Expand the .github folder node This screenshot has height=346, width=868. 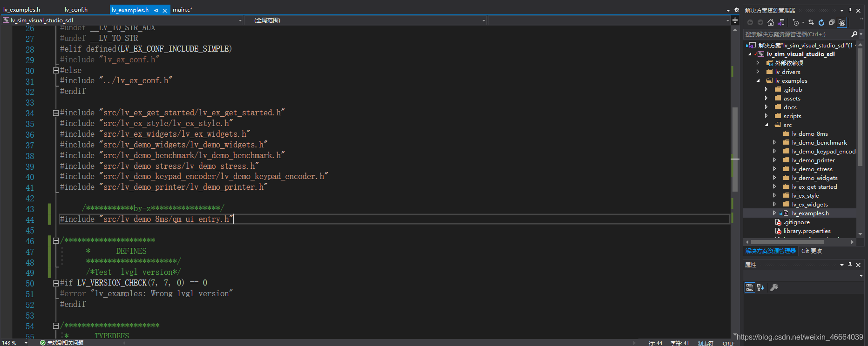(766, 89)
